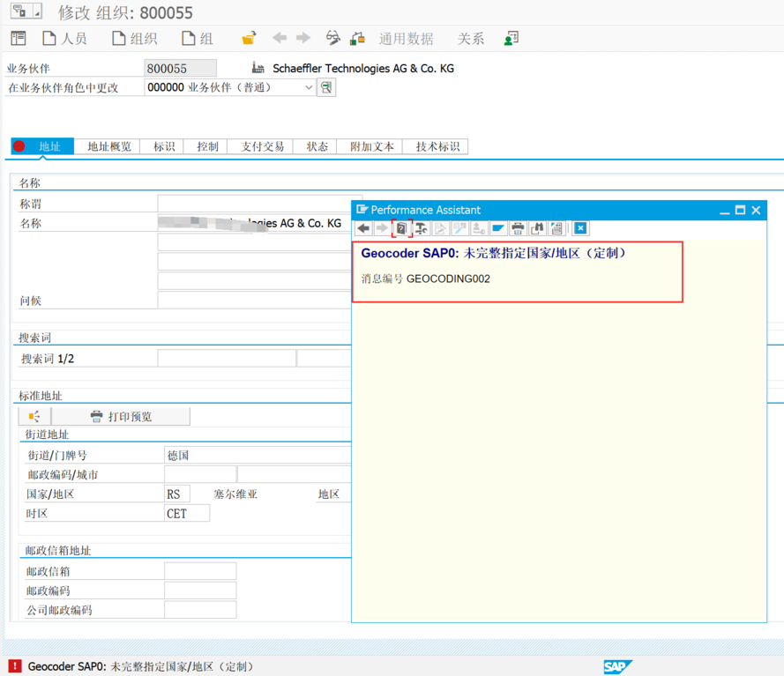Close help via blue X toolbar icon
The image size is (784, 676).
(580, 228)
